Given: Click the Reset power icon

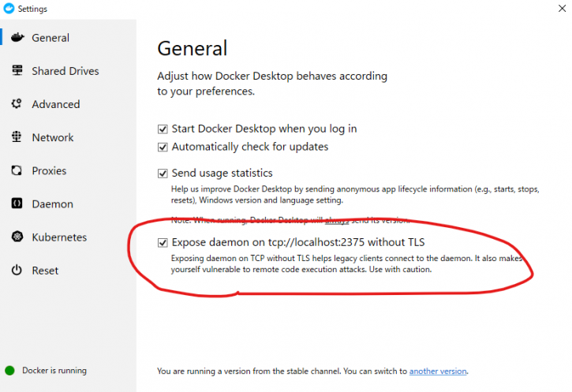Looking at the screenshot, I should point(17,271).
